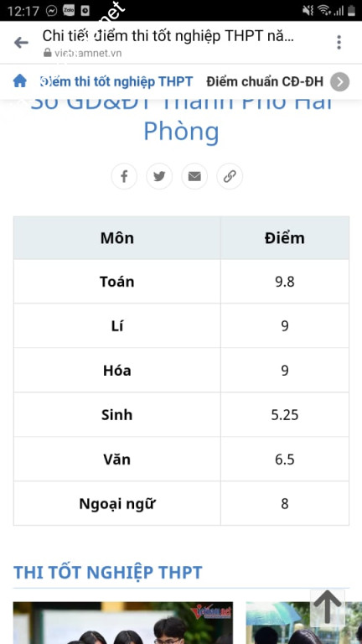This screenshot has width=362, height=644.
Task: Expand nav bar with right chevron
Action: click(x=340, y=81)
